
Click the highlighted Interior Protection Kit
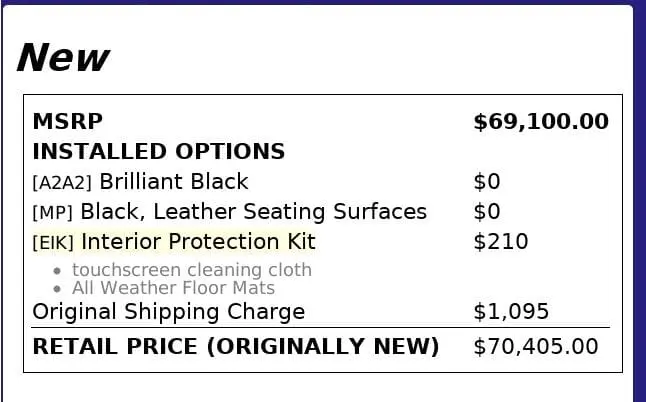(x=199, y=241)
